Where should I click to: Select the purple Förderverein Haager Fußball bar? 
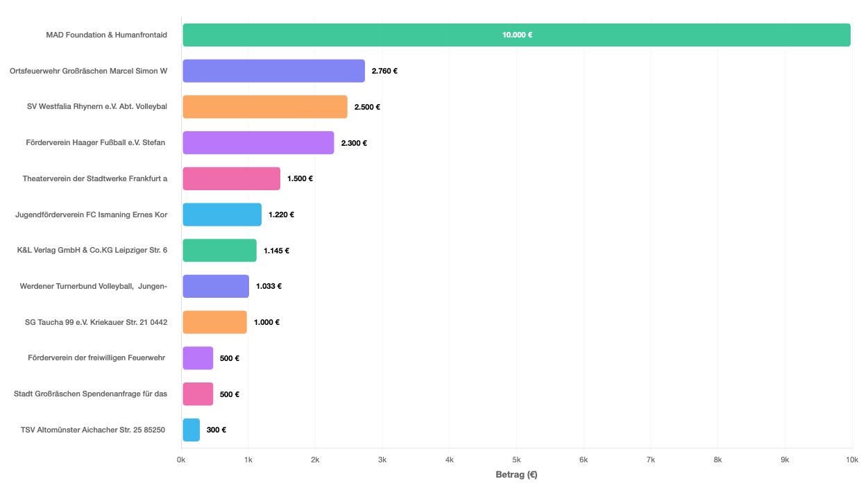pos(258,143)
